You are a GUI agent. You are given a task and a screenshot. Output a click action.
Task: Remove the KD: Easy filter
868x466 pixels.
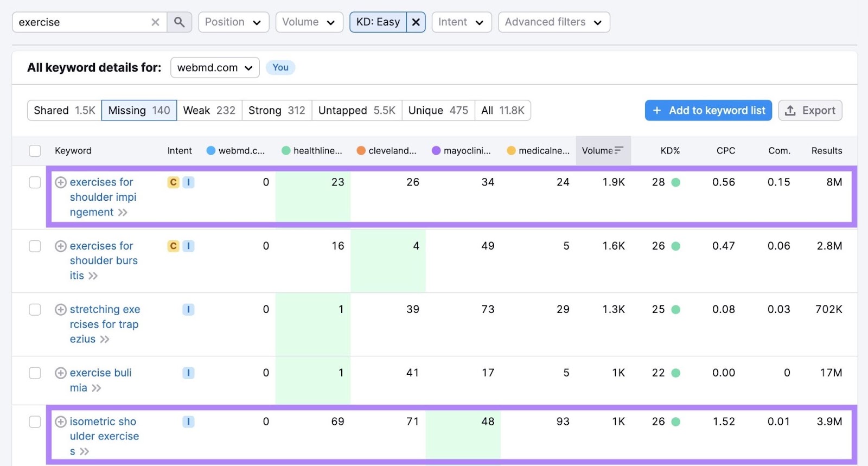pos(416,22)
